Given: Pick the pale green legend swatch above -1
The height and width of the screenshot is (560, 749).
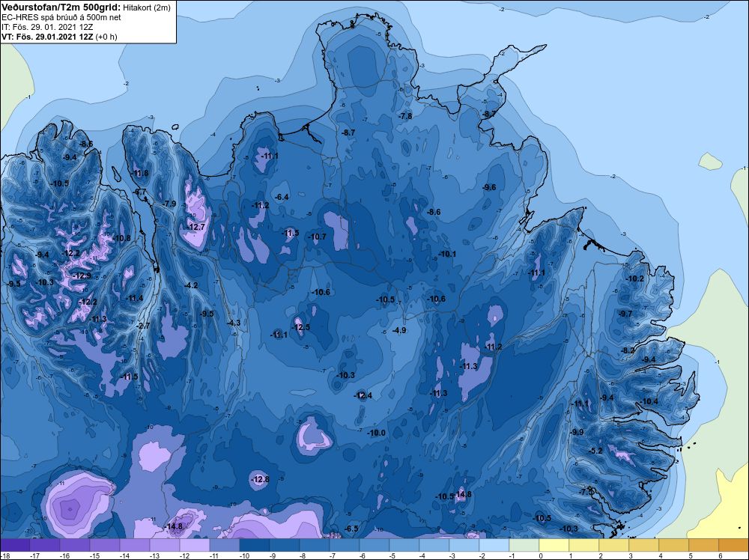Looking at the screenshot, I should tap(524, 545).
